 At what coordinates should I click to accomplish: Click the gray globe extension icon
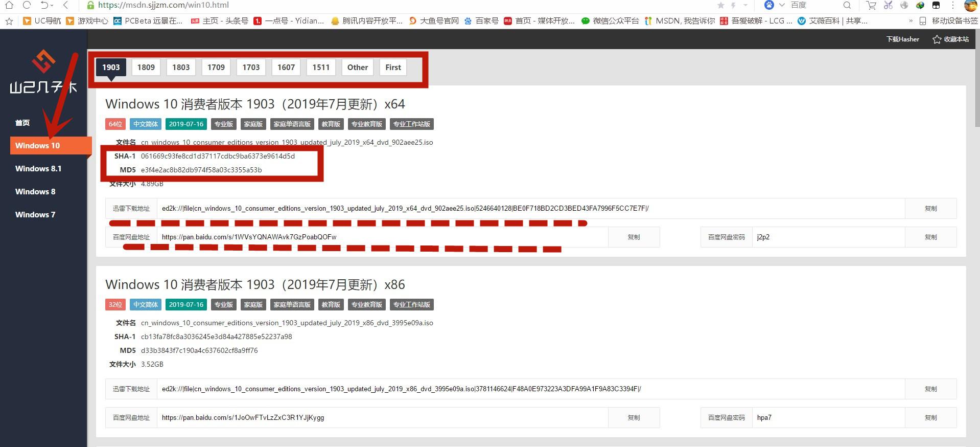(904, 5)
